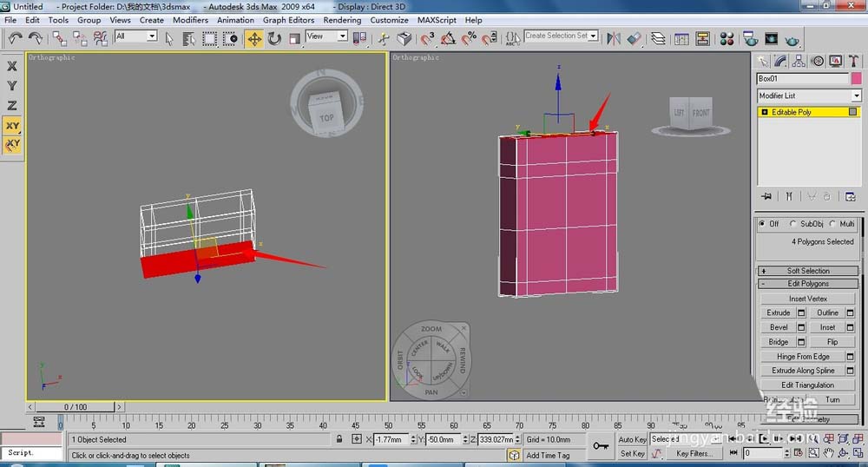Open the Select by Name tool

click(188, 38)
